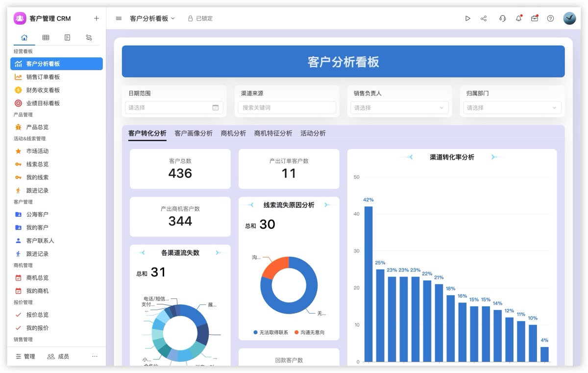Click the 产出订单客户数 11 card

coord(289,169)
